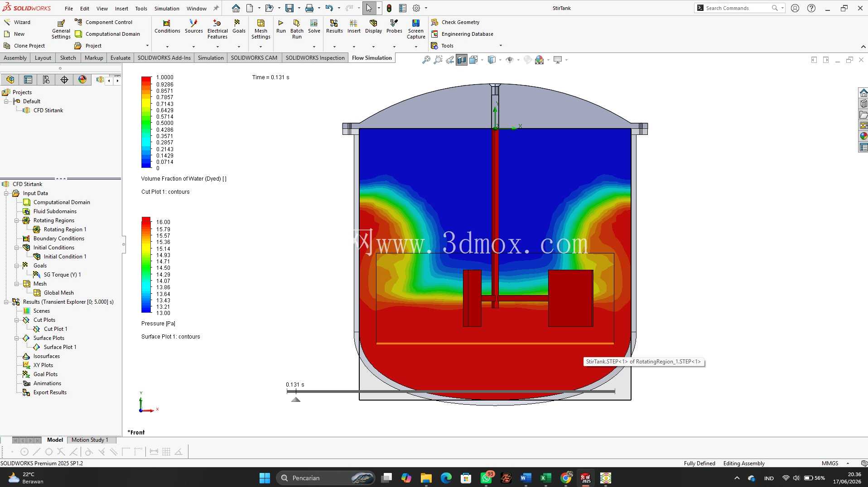The image size is (868, 487).
Task: Open Electrical Features
Action: (217, 29)
